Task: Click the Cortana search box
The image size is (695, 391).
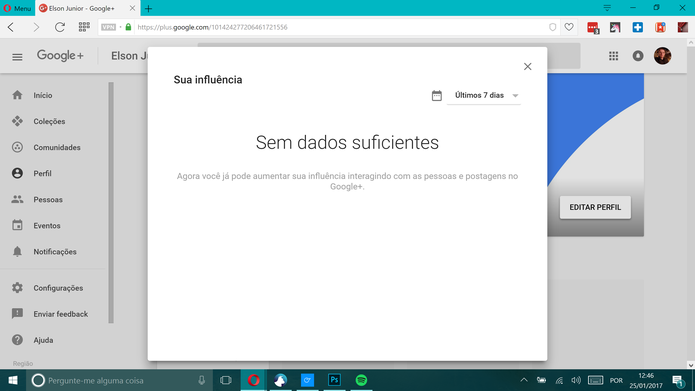Action: coord(120,380)
